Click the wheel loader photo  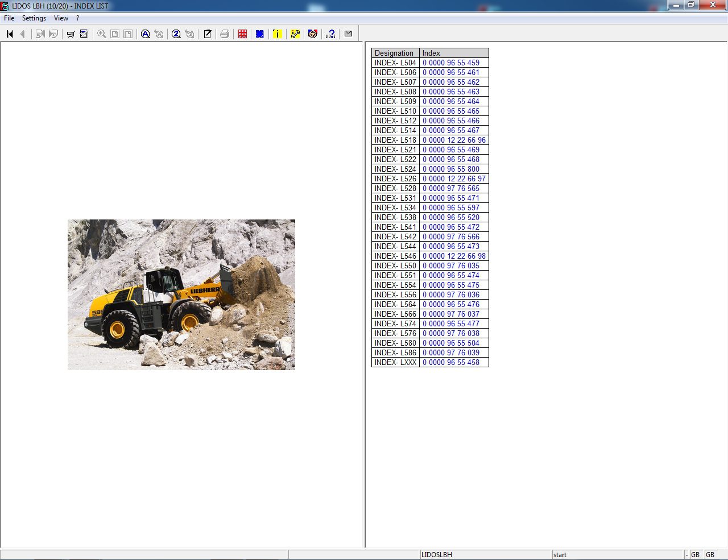pos(181,294)
